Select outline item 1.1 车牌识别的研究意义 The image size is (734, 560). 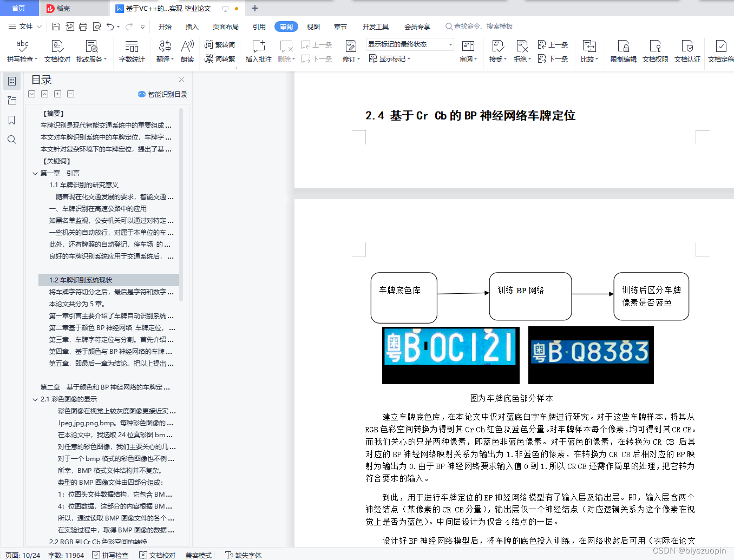84,185
